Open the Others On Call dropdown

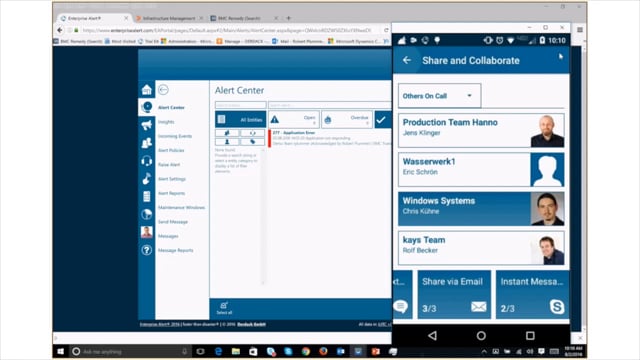pos(440,96)
